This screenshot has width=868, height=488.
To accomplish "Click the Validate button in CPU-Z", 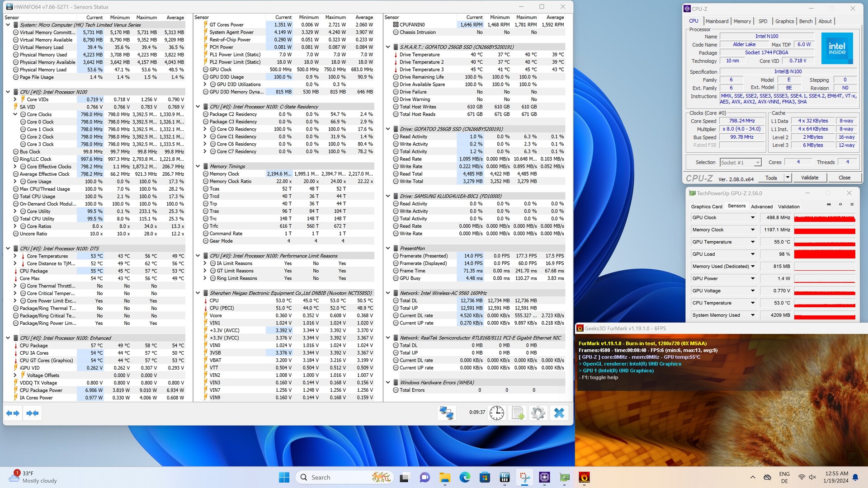I will point(809,178).
